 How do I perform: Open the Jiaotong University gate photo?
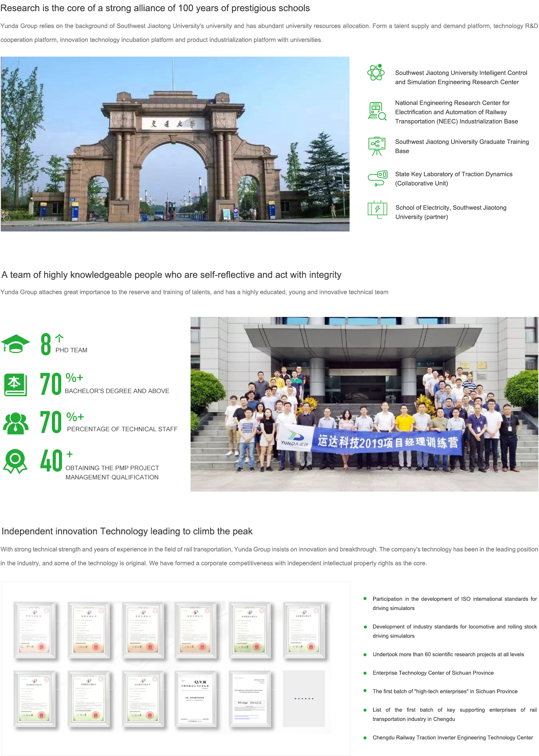click(x=175, y=144)
